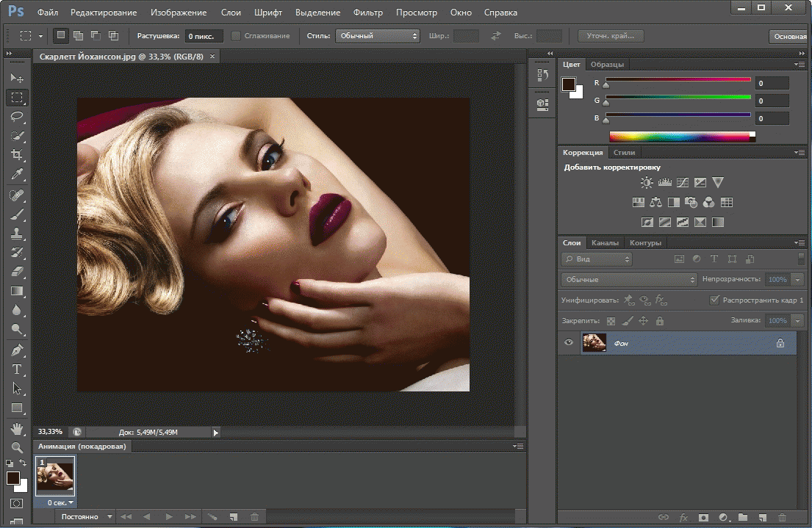
Task: Open the Заливка value dropdown arrow
Action: [x=798, y=321]
